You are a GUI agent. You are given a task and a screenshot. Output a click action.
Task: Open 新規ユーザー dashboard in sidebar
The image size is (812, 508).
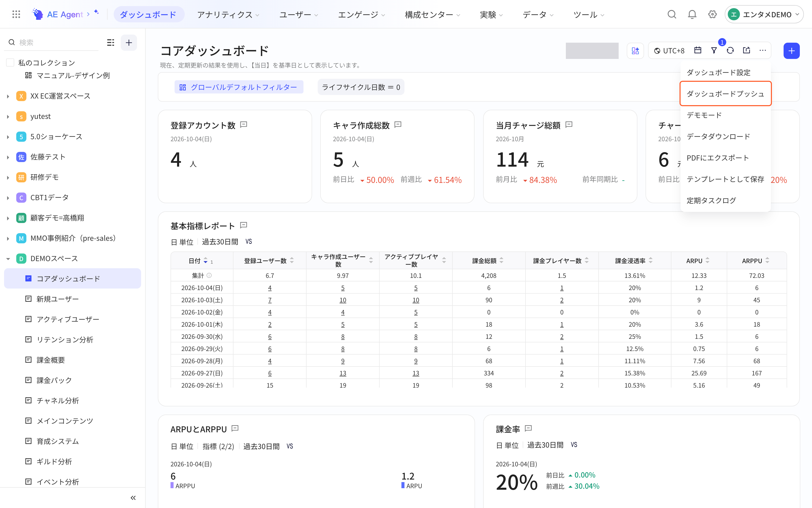pyautogui.click(x=73, y=299)
